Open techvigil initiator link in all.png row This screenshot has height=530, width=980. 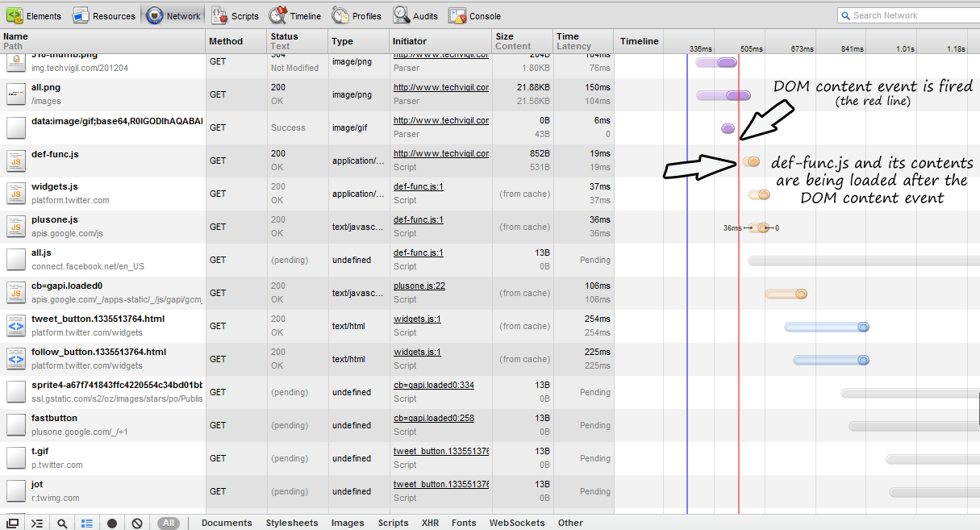click(441, 87)
